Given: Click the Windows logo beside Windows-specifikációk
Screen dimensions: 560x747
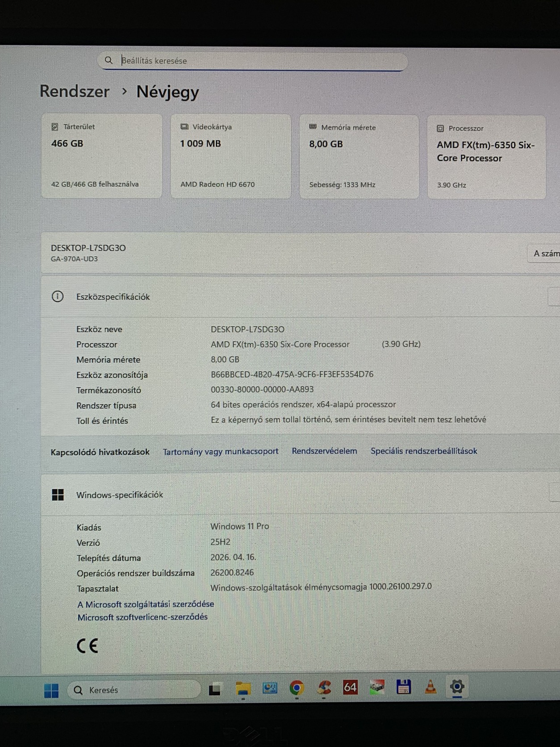Looking at the screenshot, I should pos(58,495).
